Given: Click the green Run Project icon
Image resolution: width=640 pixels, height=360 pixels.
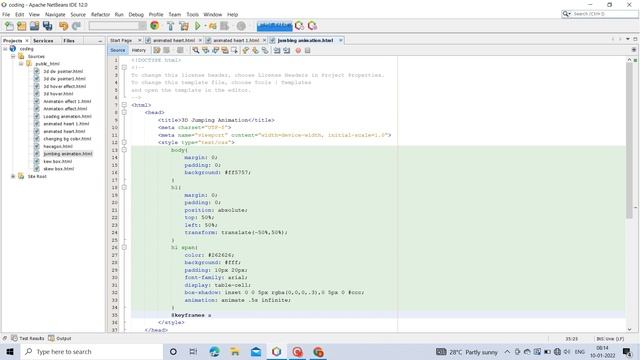Looking at the screenshot, I should point(198,26).
